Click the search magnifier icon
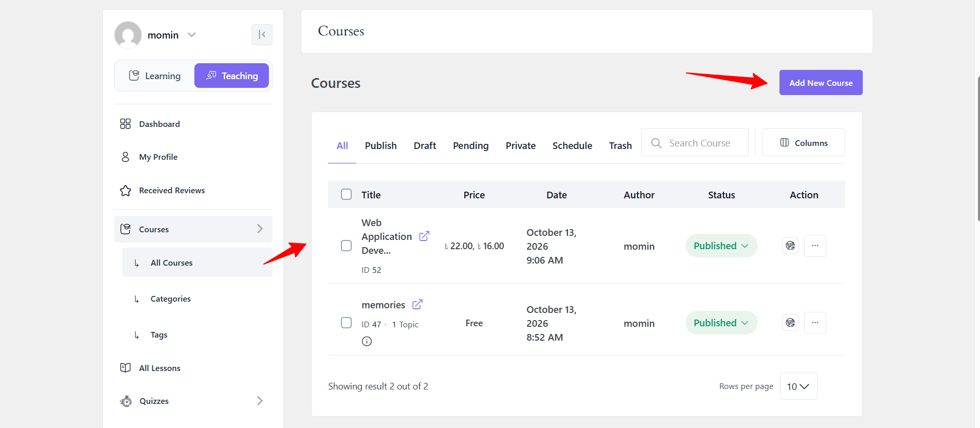 tap(657, 143)
